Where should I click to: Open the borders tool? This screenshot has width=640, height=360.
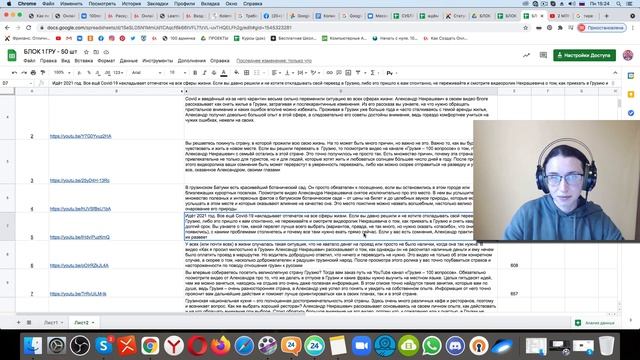(247, 73)
